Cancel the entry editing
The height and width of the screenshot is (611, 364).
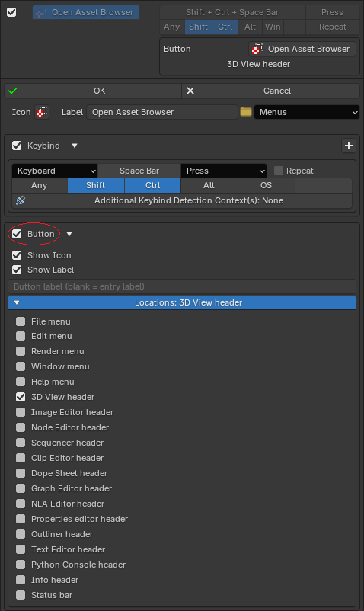(270, 91)
